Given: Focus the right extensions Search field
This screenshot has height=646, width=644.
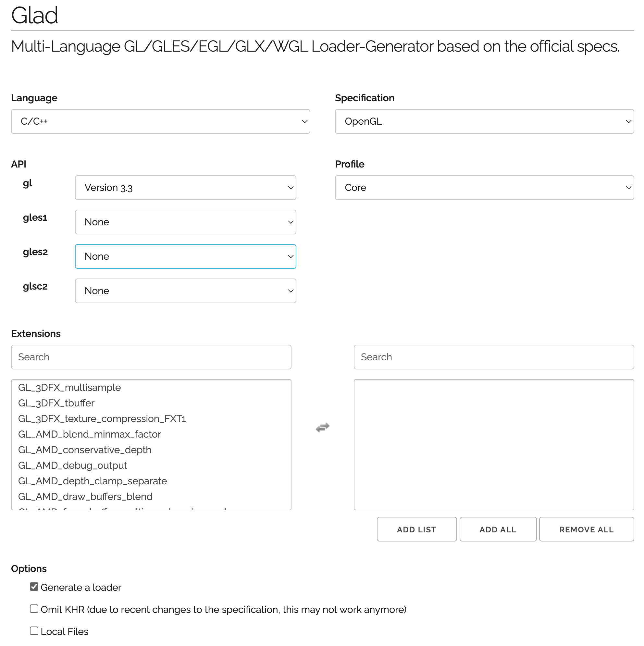Looking at the screenshot, I should (x=494, y=357).
